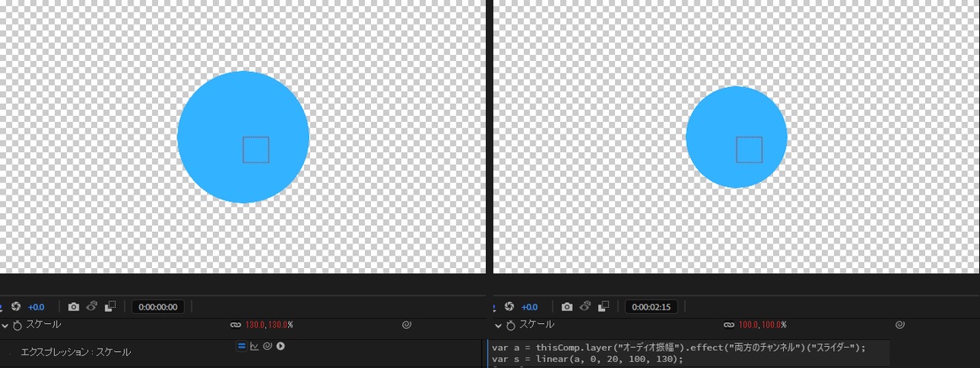Click the スケール property name in right timeline
Screen dimensions: 980x368
[x=536, y=324]
